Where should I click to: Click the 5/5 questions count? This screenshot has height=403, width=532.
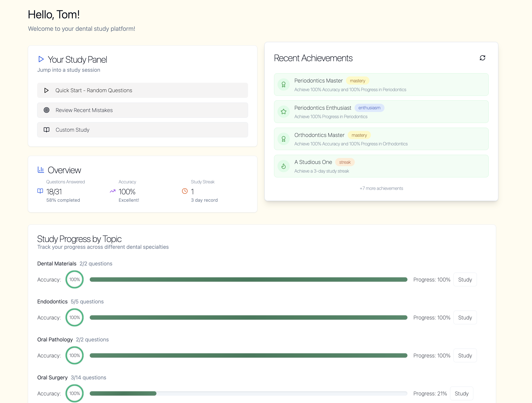(87, 302)
